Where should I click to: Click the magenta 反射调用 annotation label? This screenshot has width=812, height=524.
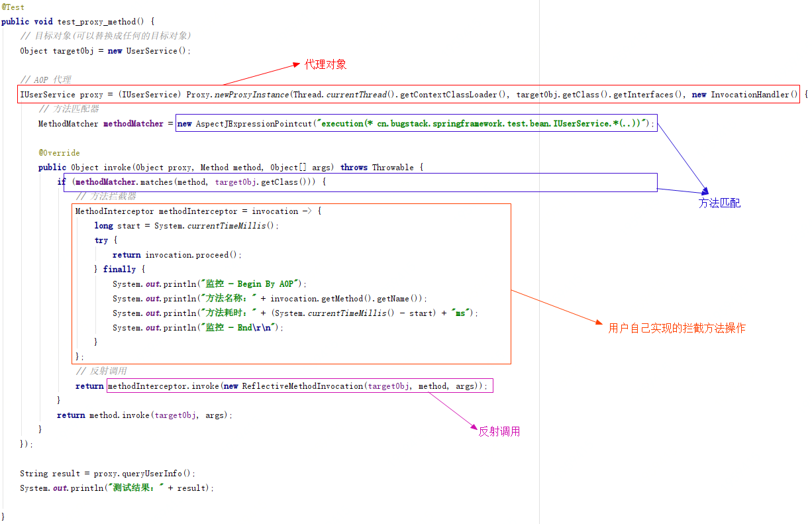pos(499,431)
